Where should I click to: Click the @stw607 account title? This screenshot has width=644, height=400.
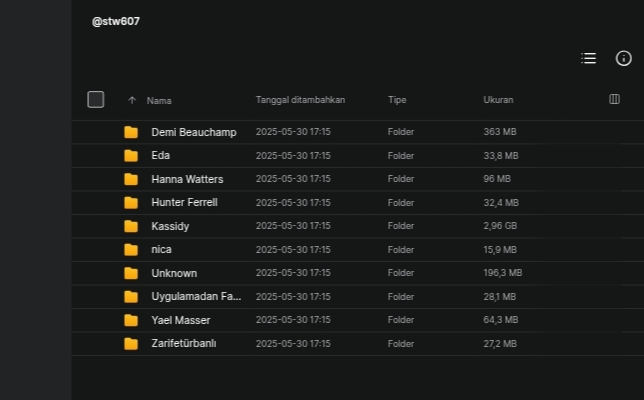pyautogui.click(x=116, y=21)
